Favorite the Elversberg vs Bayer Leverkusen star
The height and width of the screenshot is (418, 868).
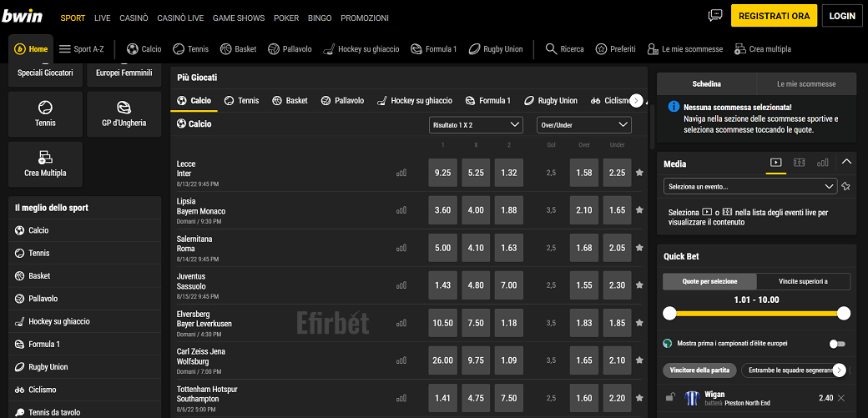click(x=639, y=323)
